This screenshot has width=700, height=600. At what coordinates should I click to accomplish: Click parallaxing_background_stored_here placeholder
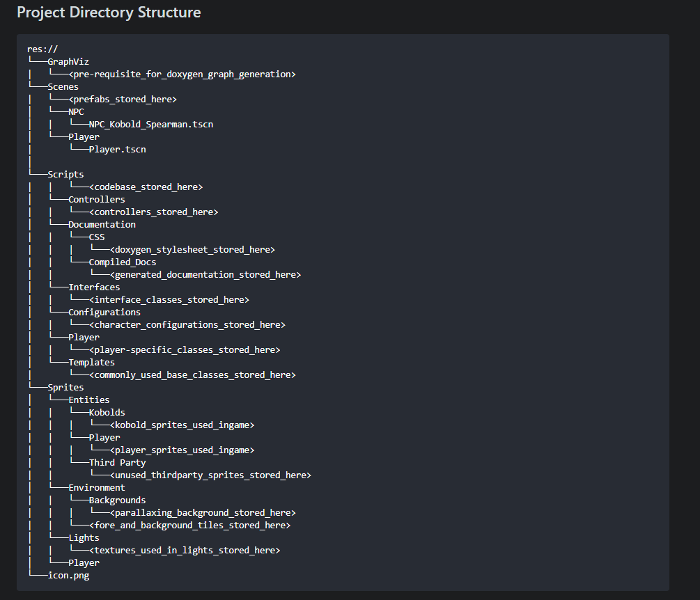(x=203, y=512)
